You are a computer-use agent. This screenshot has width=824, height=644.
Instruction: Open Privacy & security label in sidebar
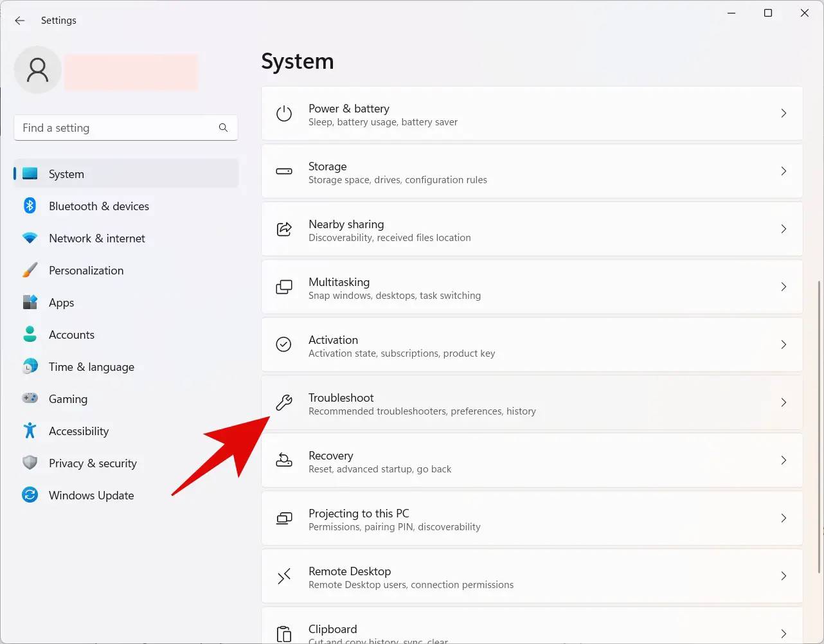click(93, 463)
